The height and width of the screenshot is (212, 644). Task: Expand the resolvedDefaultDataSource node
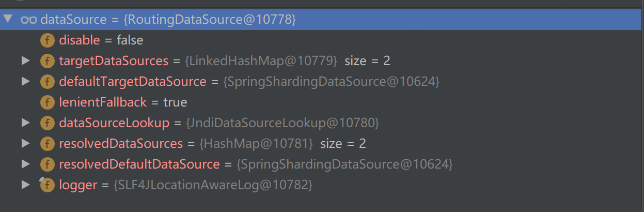click(25, 164)
